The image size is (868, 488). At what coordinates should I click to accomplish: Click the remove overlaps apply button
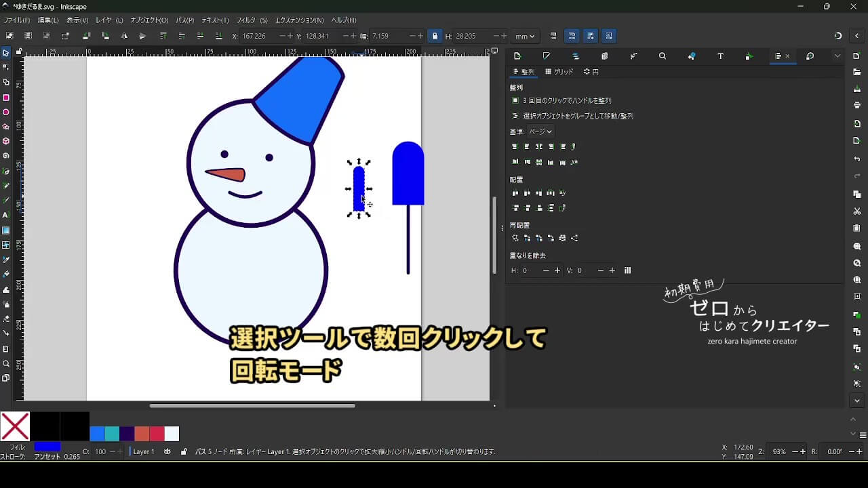click(x=627, y=270)
